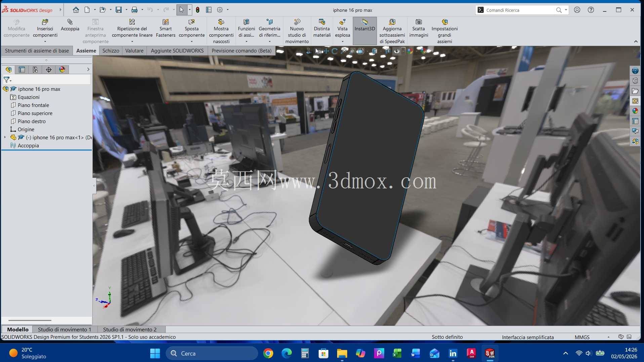This screenshot has height=362, width=644.
Task: Open New document dropdown arrow
Action: pos(95,10)
